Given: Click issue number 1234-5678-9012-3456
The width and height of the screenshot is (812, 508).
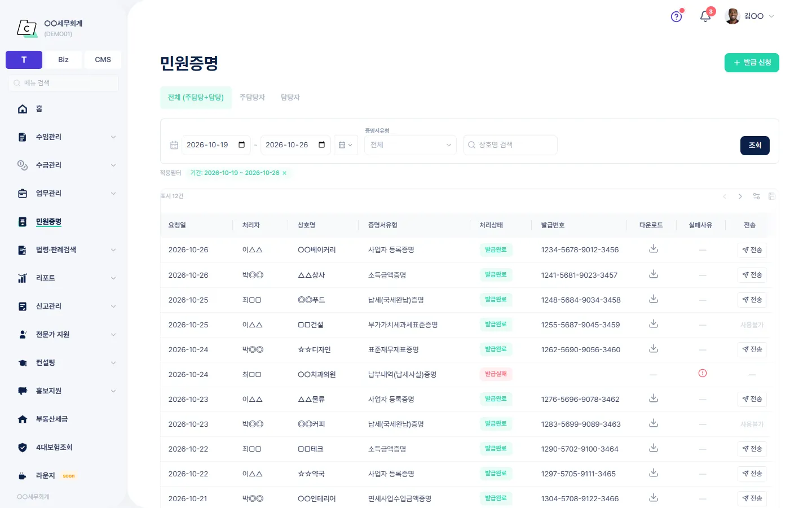Looking at the screenshot, I should coord(580,250).
